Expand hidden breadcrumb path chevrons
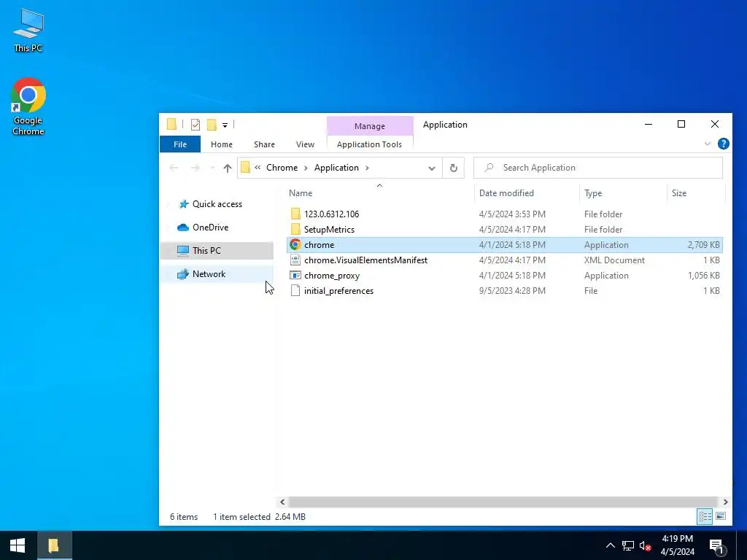This screenshot has height=560, width=747. click(258, 168)
